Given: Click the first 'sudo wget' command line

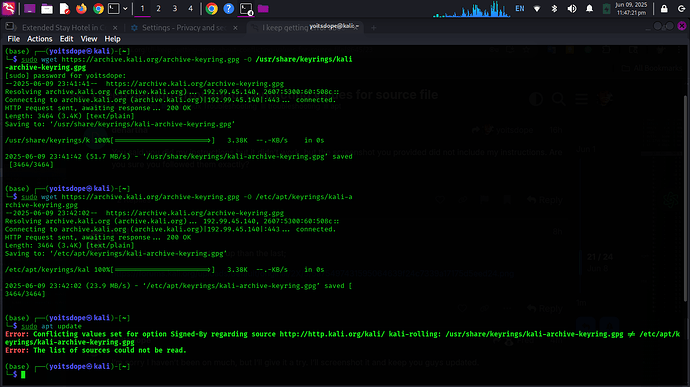Looking at the screenshot, I should [x=179, y=63].
